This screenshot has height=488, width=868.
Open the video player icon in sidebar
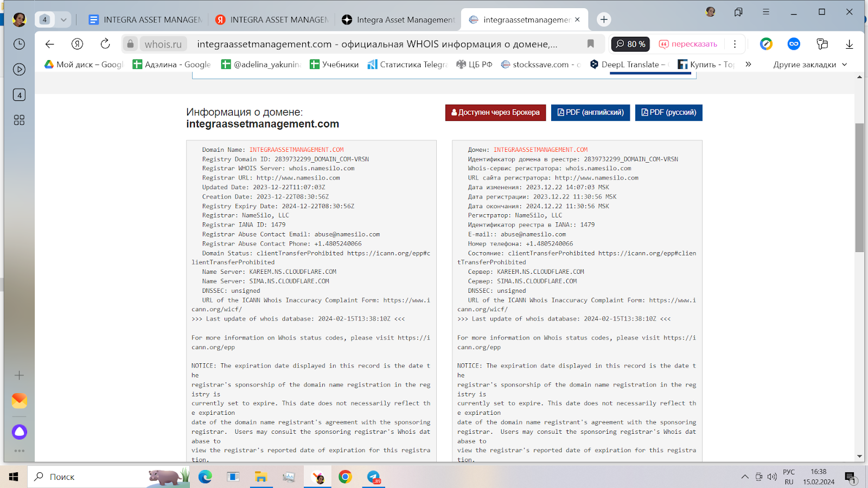19,69
